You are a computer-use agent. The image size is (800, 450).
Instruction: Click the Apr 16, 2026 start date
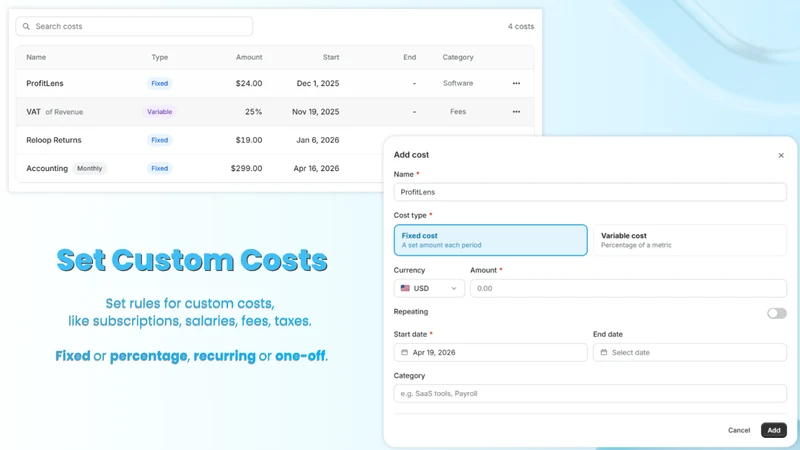pyautogui.click(x=316, y=168)
